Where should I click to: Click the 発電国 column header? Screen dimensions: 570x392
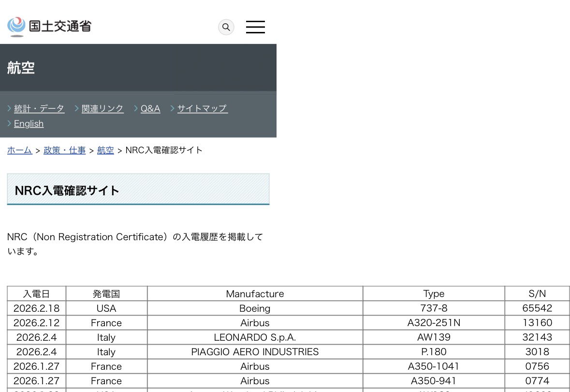click(106, 293)
